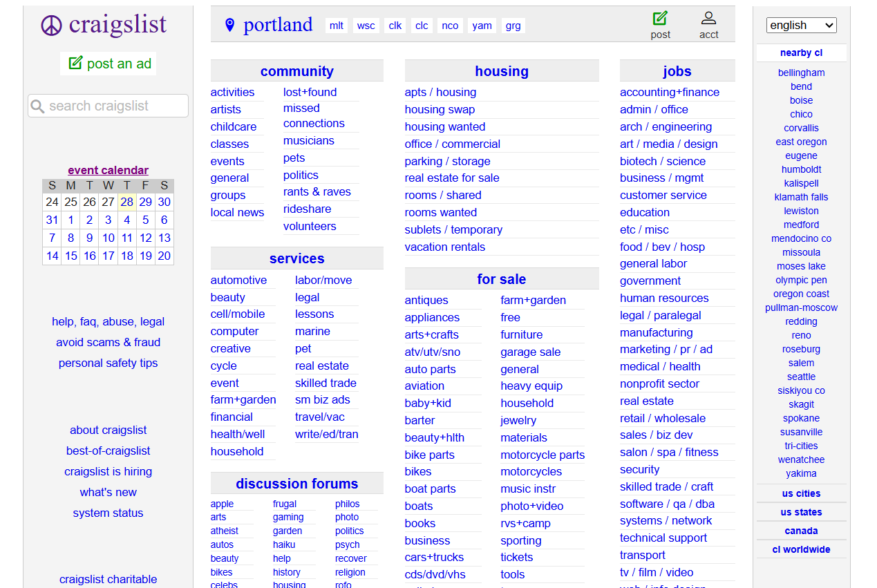This screenshot has height=588, width=877.
Task: Focus the search craigslist input field
Action: click(x=114, y=106)
